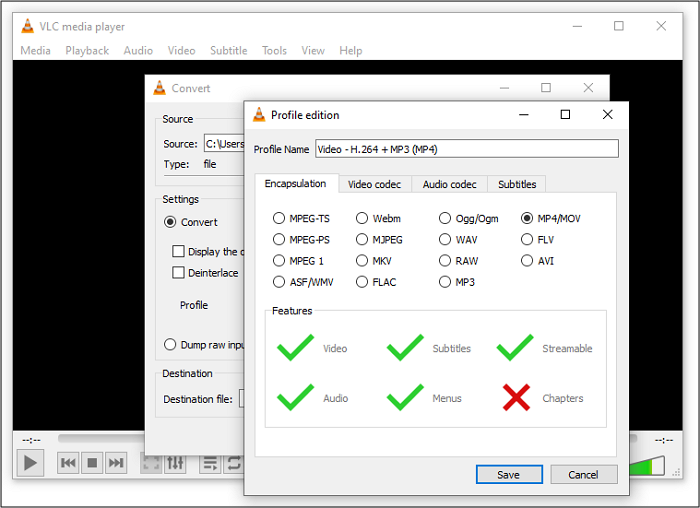700x508 pixels.
Task: Cancel the profile edition dialog
Action: (583, 475)
